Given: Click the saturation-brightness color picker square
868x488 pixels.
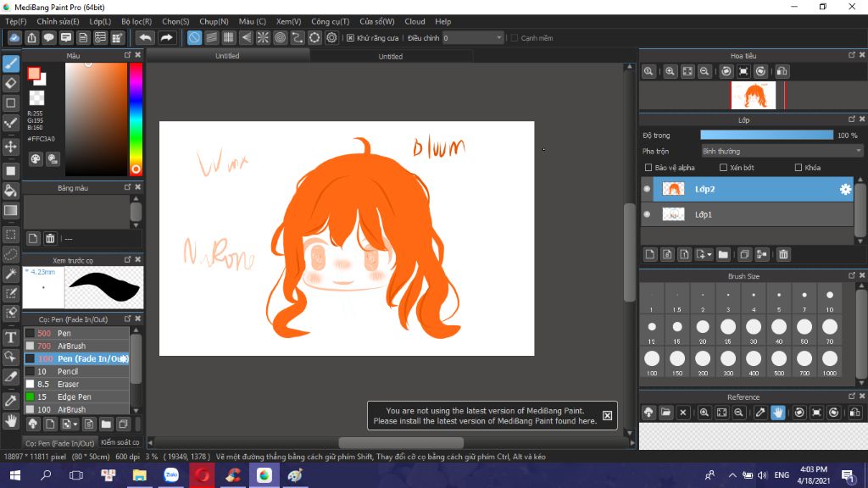Looking at the screenshot, I should [97, 119].
